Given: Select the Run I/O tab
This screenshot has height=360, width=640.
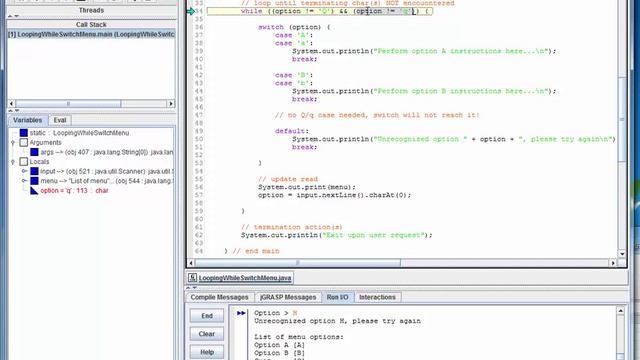Looking at the screenshot, I should click(x=337, y=297).
